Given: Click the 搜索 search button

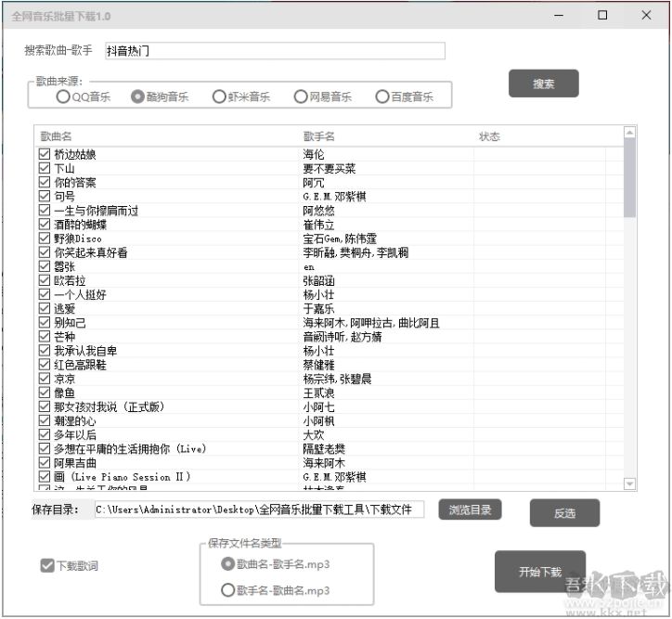Looking at the screenshot, I should coord(543,84).
